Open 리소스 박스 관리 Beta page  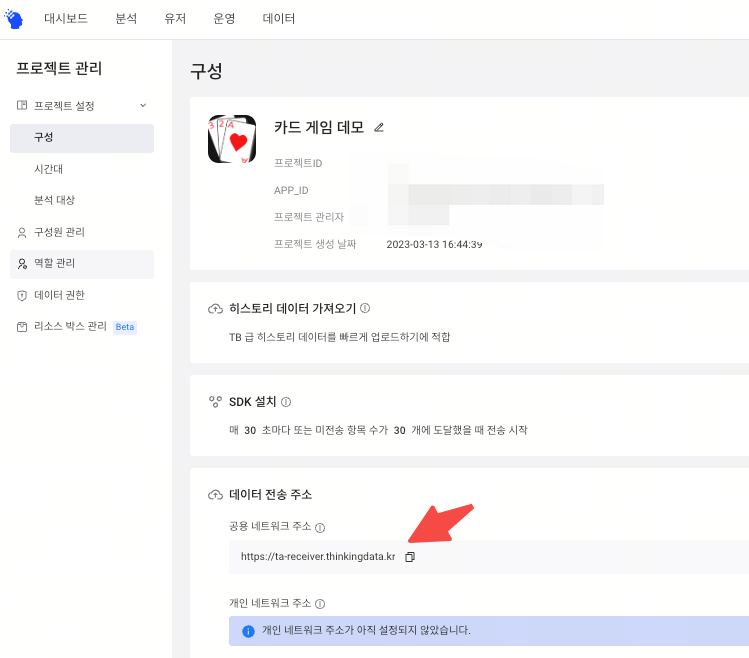[x=70, y=326]
